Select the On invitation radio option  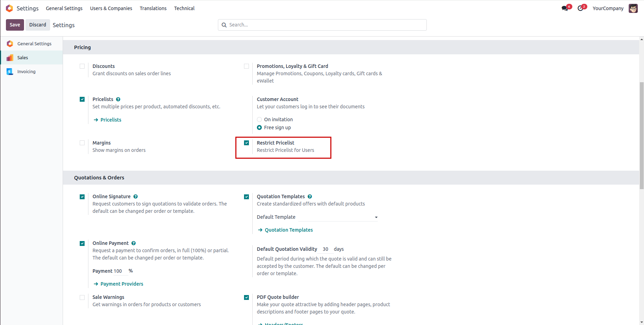click(259, 119)
